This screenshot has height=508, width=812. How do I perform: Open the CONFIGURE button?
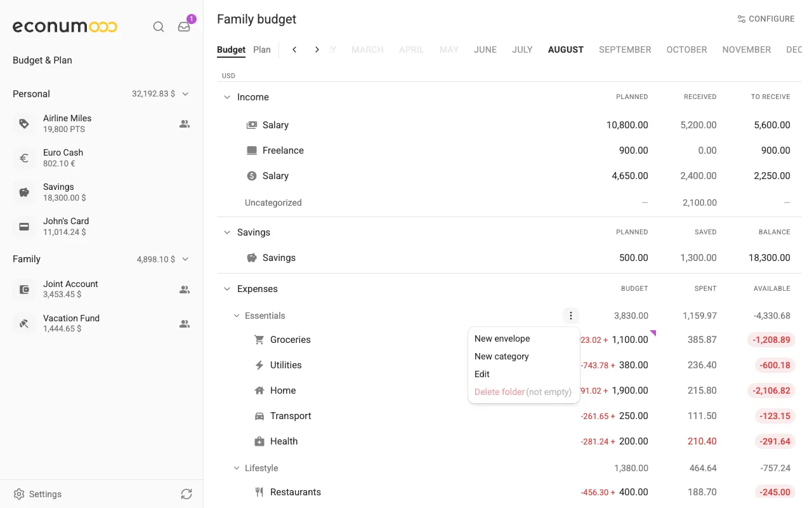pyautogui.click(x=766, y=19)
